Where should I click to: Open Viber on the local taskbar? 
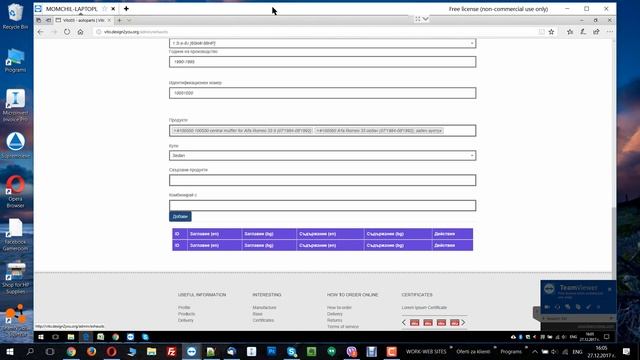coord(351,351)
